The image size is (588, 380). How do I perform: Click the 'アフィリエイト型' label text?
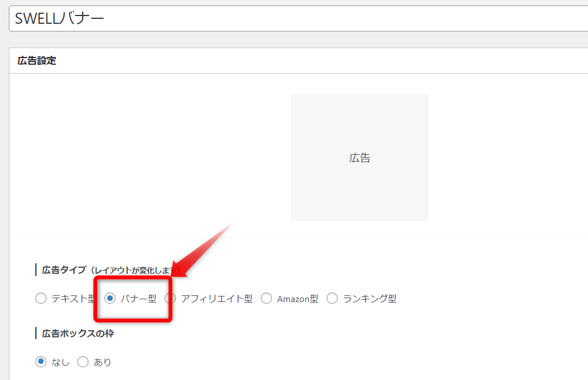coord(217,299)
